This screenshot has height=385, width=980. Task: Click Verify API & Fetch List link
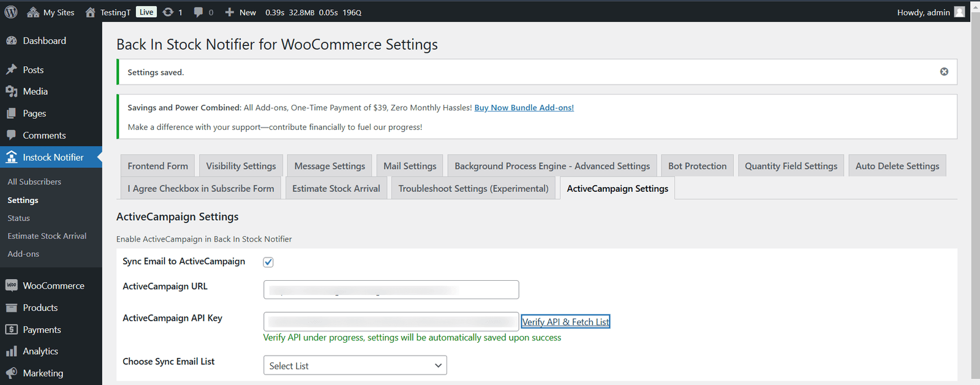[565, 322]
